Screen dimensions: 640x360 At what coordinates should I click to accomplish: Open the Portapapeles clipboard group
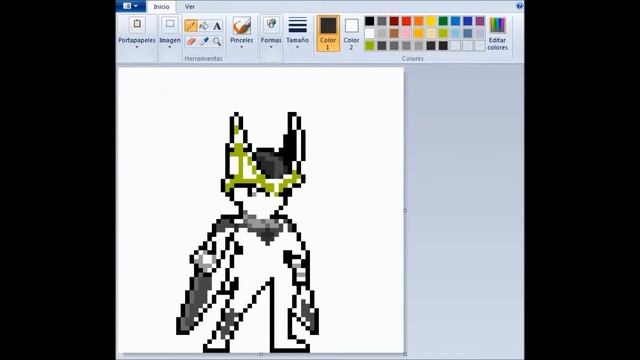tap(137, 33)
